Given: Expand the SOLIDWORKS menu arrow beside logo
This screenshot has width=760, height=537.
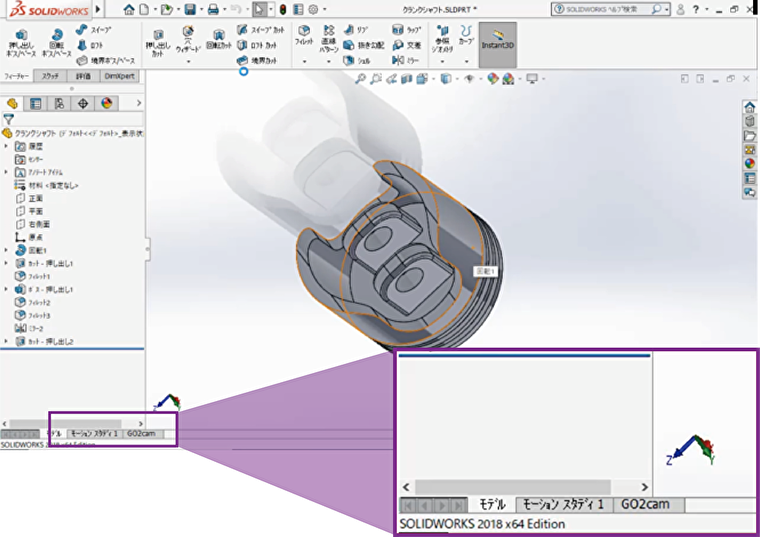Looking at the screenshot, I should (x=98, y=9).
